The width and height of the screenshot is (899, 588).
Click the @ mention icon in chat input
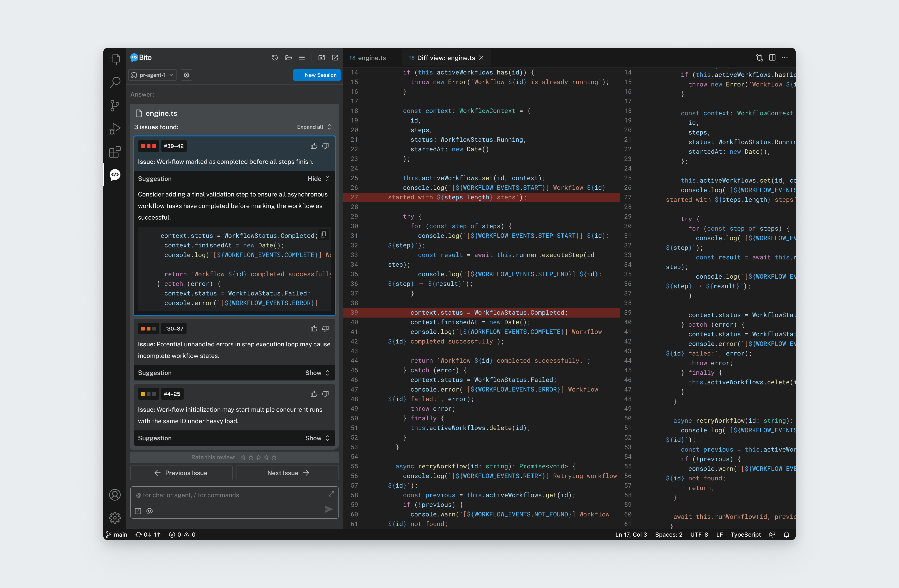pyautogui.click(x=149, y=511)
